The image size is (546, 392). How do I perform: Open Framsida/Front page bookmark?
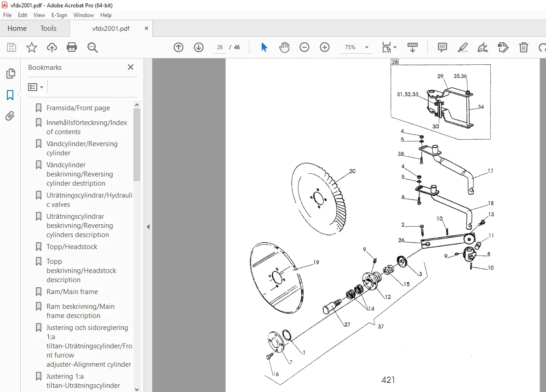(x=78, y=108)
